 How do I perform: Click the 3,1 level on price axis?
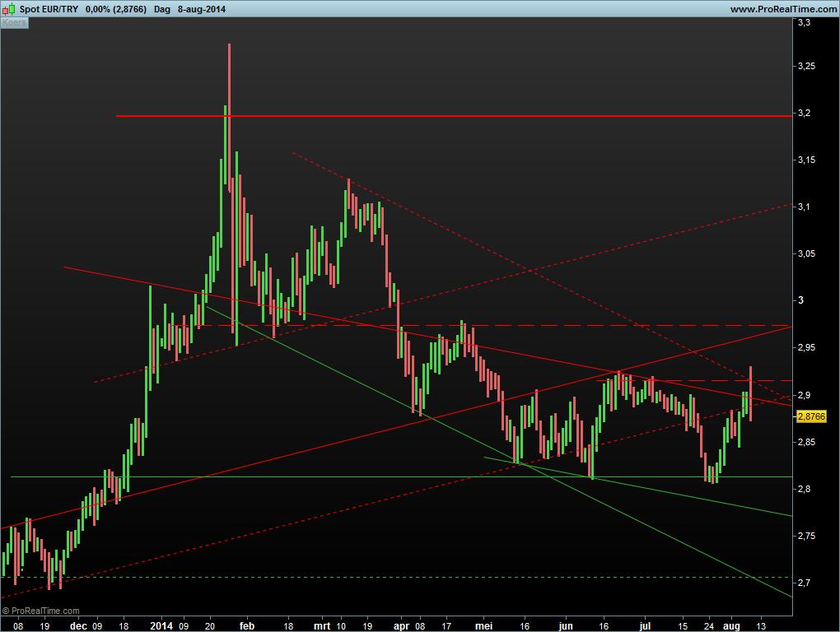point(804,207)
